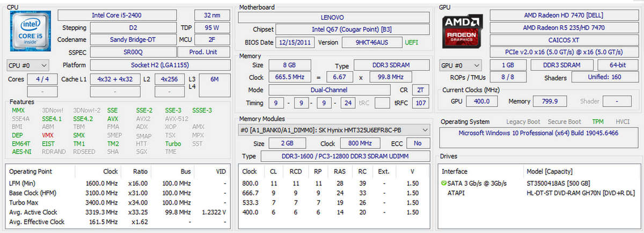Click the Intel Core i5 logo
Screen dimensions: 644x233
(30, 32)
